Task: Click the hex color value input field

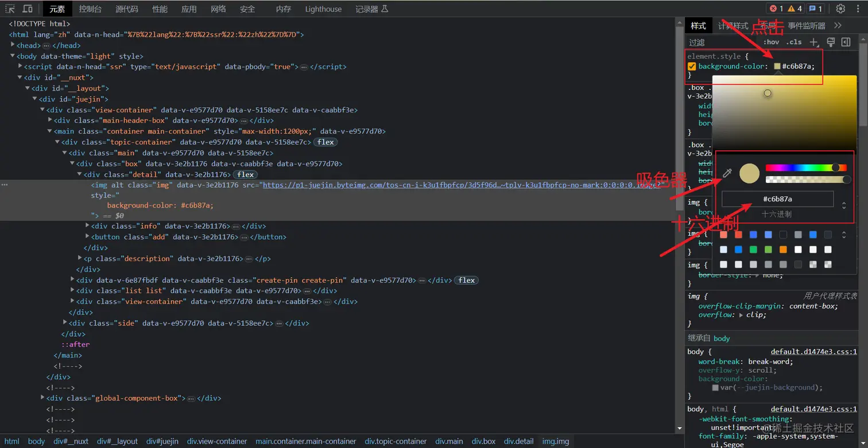Action: [x=777, y=199]
